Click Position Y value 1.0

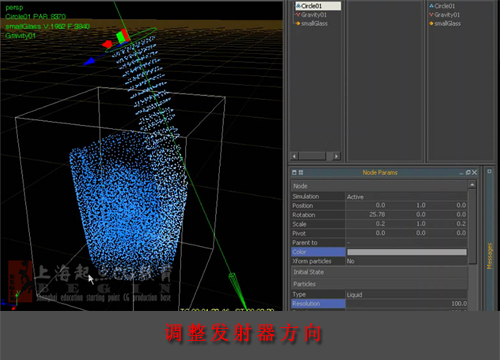(421, 205)
